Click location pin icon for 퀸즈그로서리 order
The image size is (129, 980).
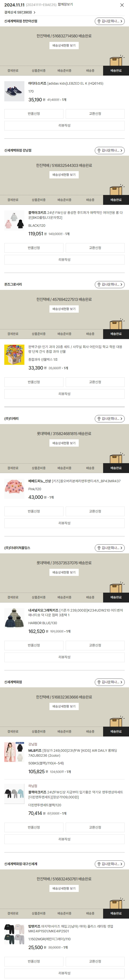(99, 285)
